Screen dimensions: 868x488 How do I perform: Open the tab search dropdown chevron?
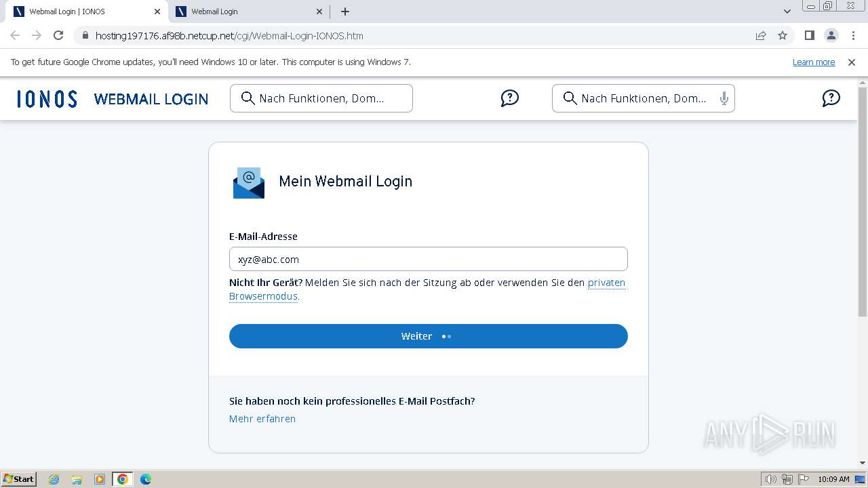(787, 12)
